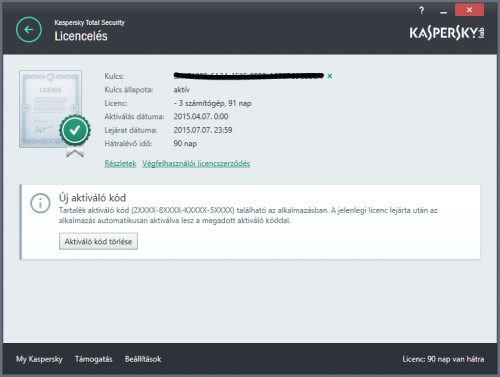Click the 'Licencelés' page title

[81, 36]
